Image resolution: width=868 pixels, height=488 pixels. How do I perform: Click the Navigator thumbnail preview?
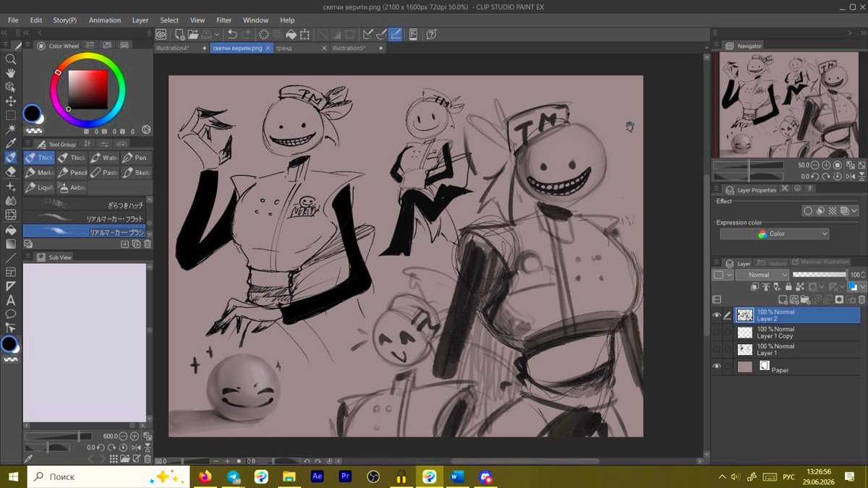(790, 106)
